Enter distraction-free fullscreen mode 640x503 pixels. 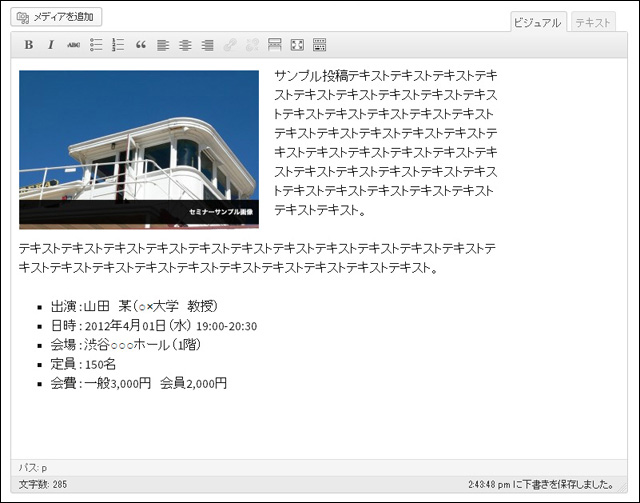(297, 45)
